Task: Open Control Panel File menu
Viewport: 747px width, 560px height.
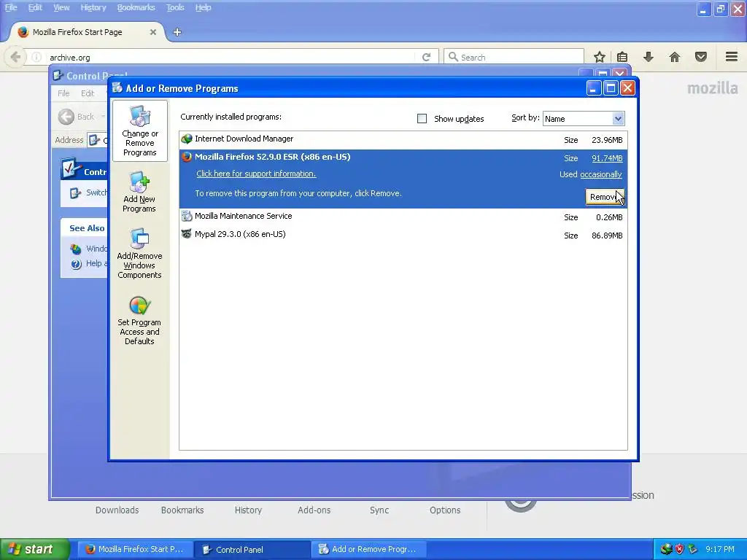Action: pos(63,93)
